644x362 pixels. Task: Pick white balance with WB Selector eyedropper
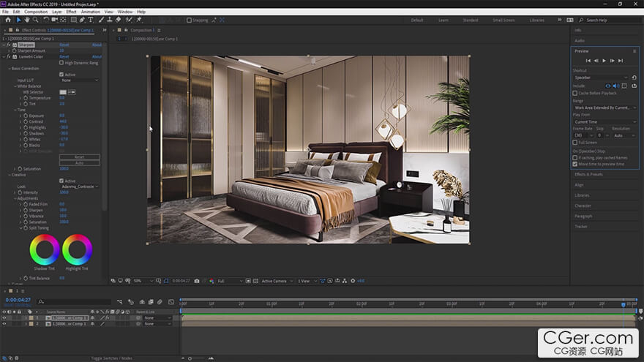click(72, 91)
